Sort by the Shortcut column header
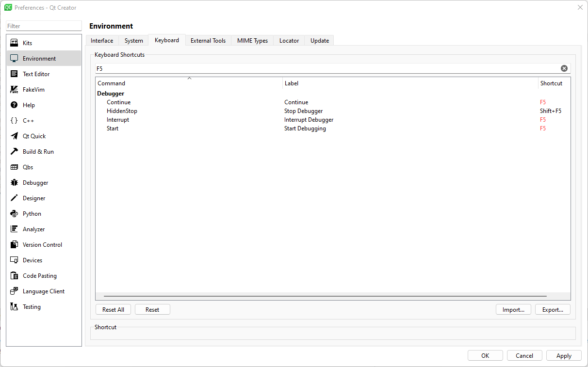588x367 pixels. point(554,83)
